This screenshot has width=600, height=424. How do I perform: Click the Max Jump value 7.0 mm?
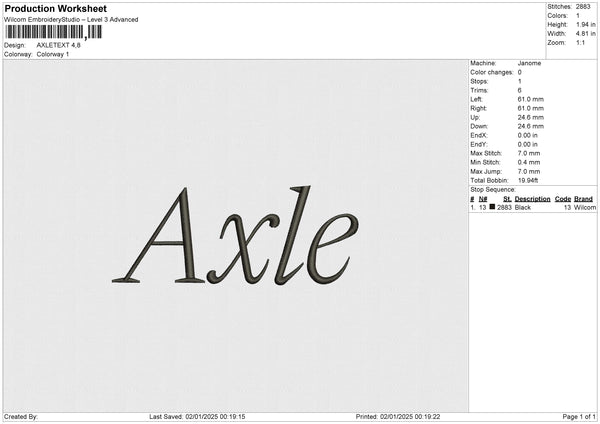[x=529, y=171]
